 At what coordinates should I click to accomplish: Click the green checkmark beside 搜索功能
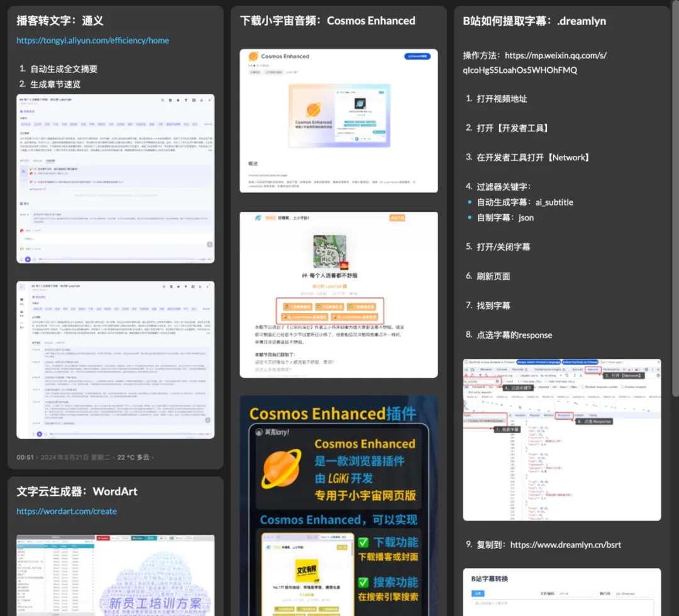(x=363, y=582)
